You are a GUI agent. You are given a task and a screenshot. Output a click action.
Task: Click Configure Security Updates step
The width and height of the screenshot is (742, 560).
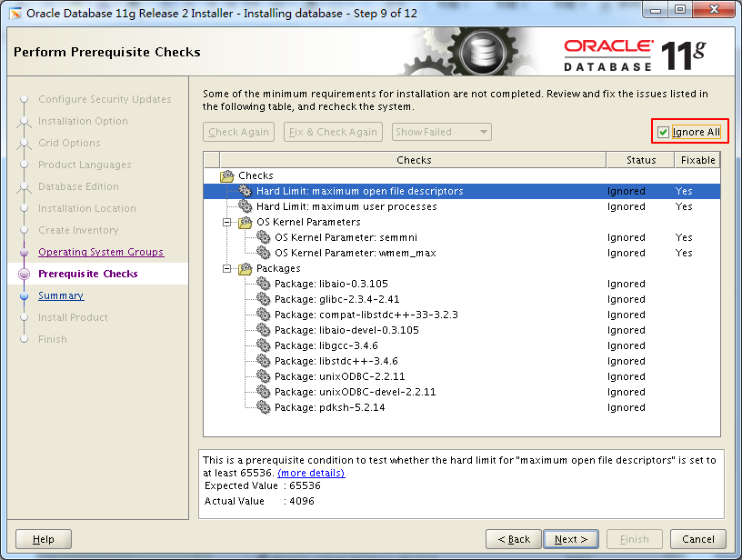(x=105, y=99)
